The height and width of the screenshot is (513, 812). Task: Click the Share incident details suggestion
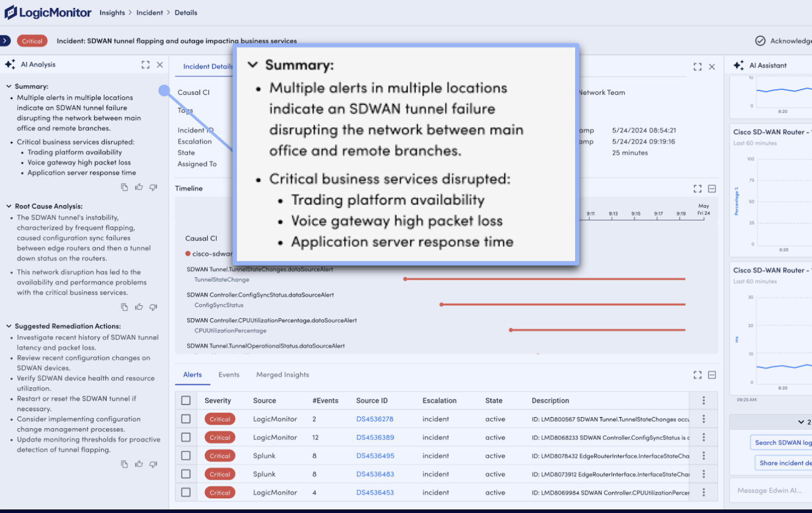784,463
